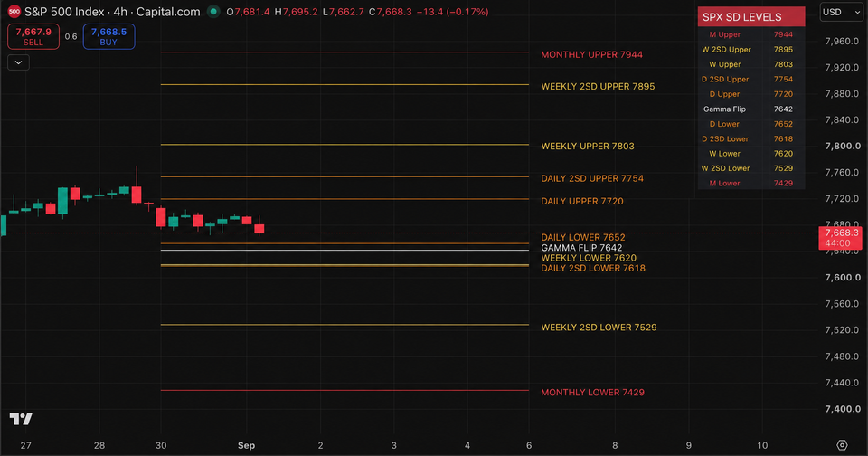Click the MONTHLY LOWER 7429 label
The width and height of the screenshot is (868, 456).
pos(592,393)
